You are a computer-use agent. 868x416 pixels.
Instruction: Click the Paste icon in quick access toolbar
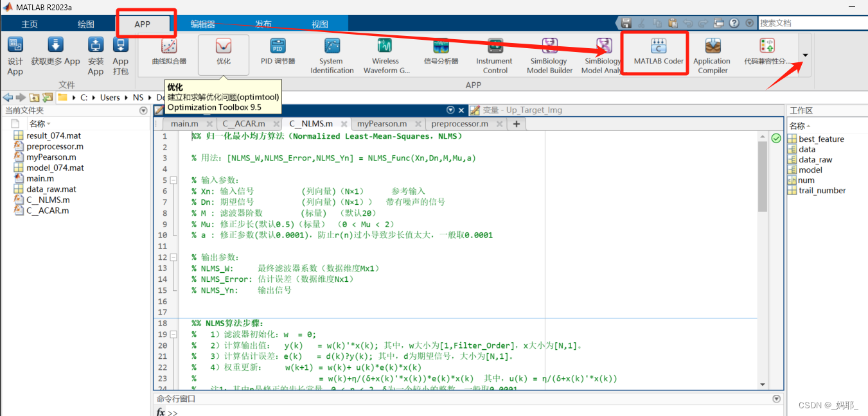tap(673, 23)
